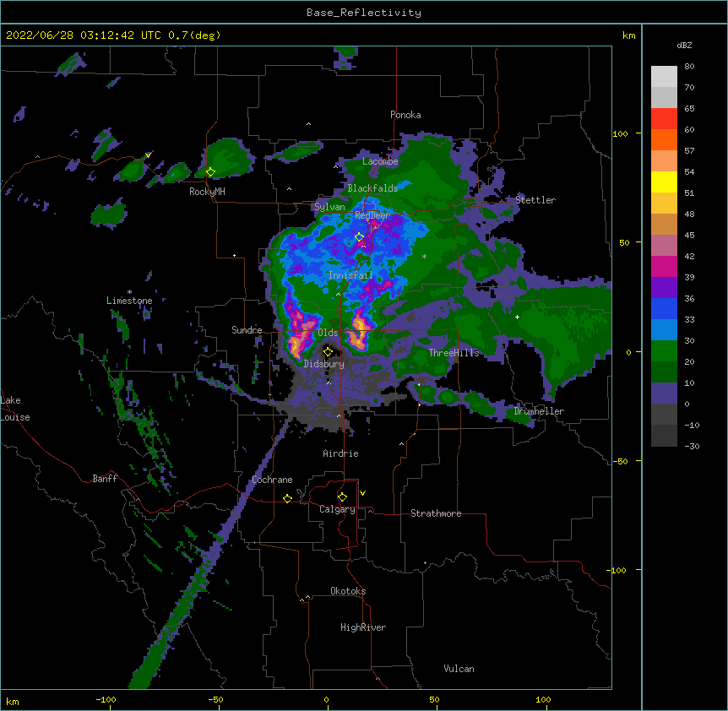728x711 pixels.
Task: Select the yellow diamond marker next to Olds
Action: click(x=328, y=351)
